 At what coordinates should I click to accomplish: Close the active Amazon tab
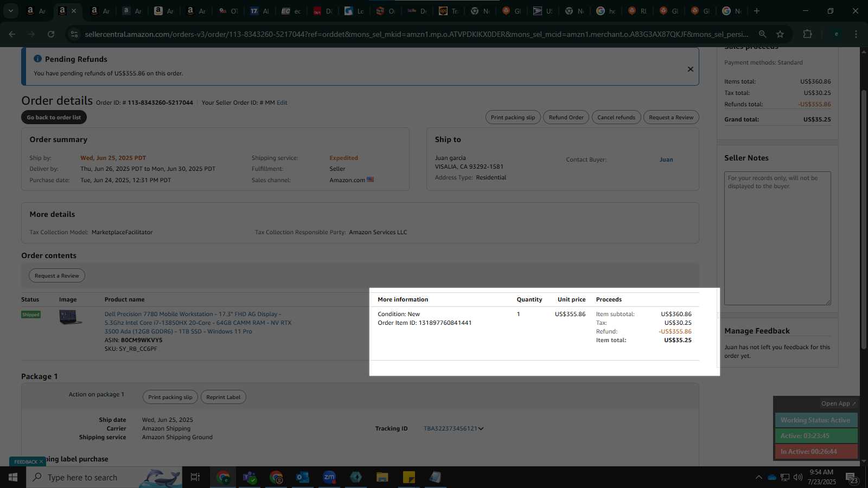(74, 11)
